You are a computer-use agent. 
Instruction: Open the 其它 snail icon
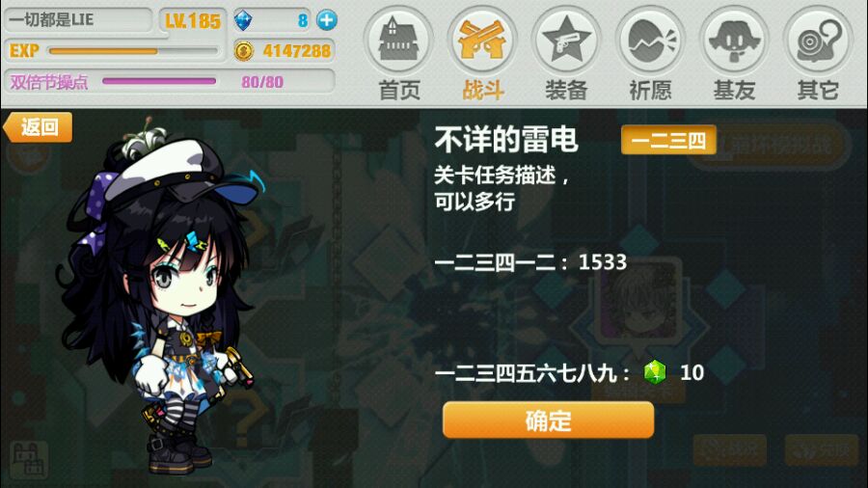click(x=818, y=40)
